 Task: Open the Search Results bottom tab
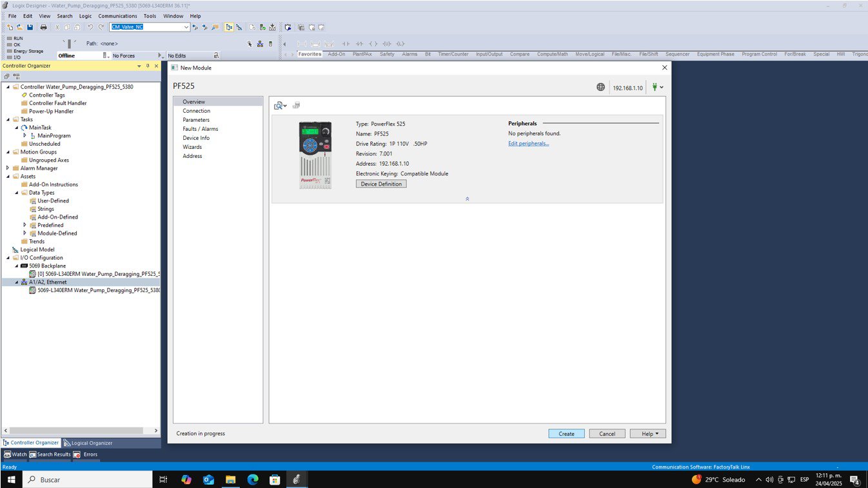[x=50, y=454]
